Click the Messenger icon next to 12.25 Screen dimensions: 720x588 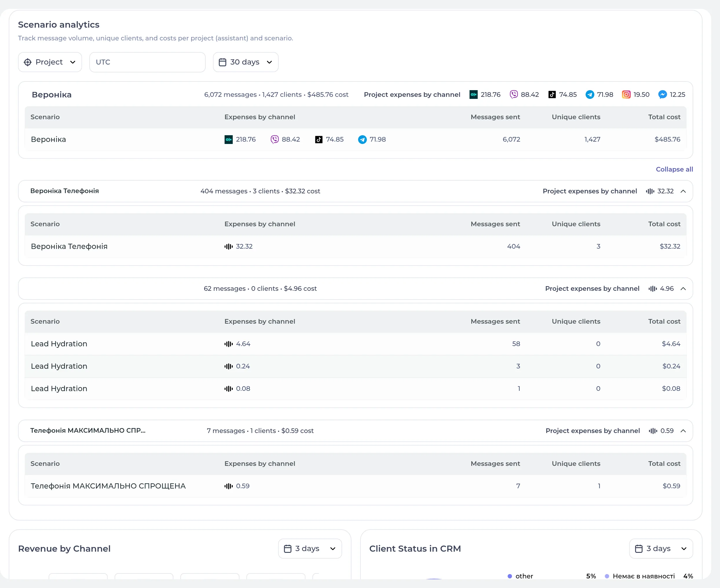point(663,95)
